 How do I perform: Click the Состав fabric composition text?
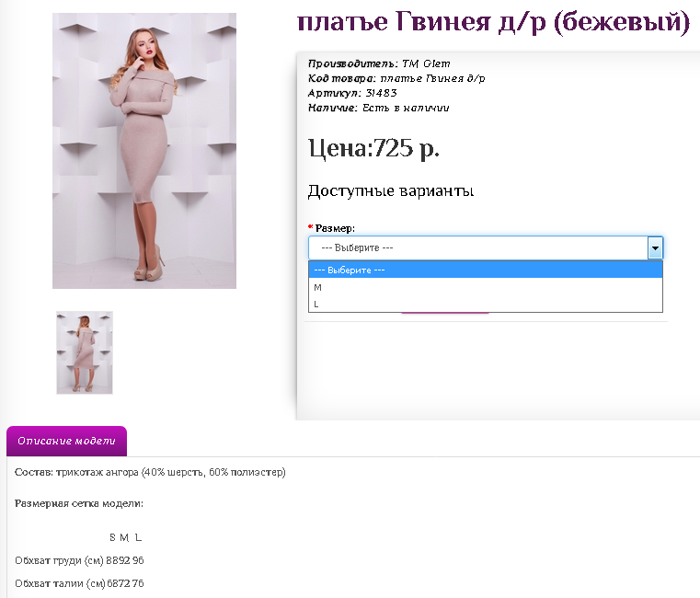[151, 472]
